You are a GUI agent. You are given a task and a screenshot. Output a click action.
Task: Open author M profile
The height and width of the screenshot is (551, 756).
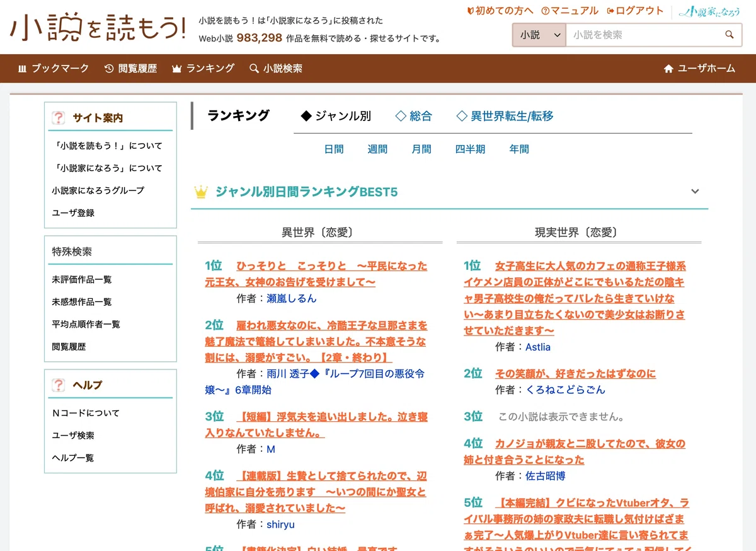pyautogui.click(x=271, y=449)
